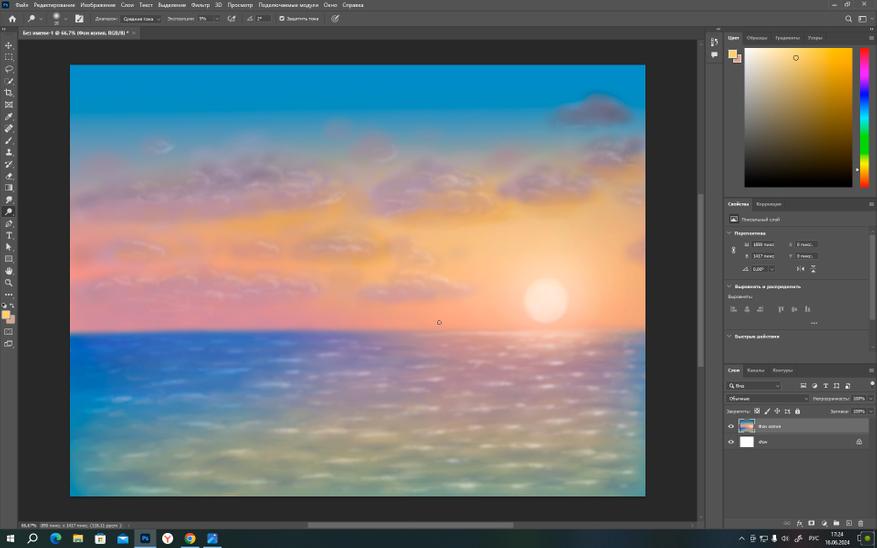Image resolution: width=877 pixels, height=548 pixels.
Task: Open the 'Диапазон' tone range dropdown
Action: 140,18
